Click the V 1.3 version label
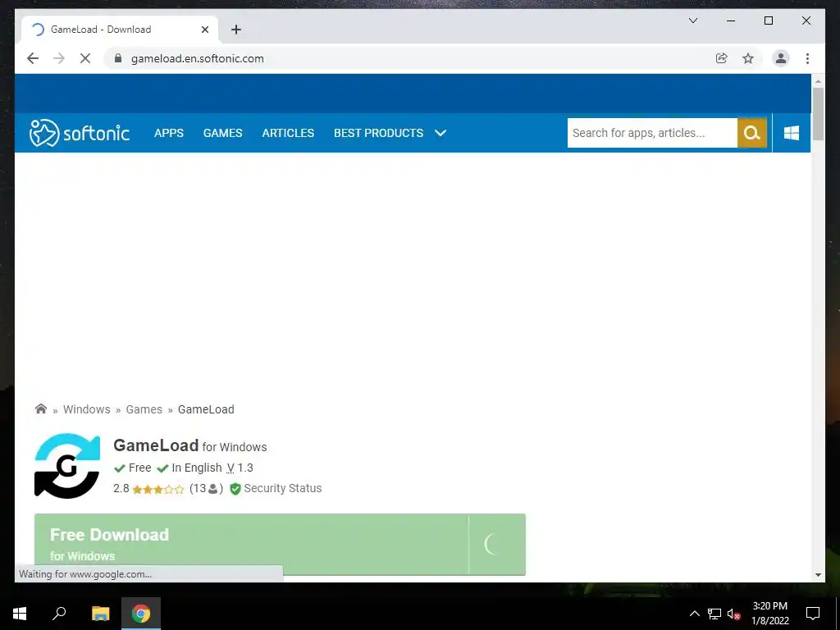Viewport: 840px width, 630px height. (x=240, y=468)
